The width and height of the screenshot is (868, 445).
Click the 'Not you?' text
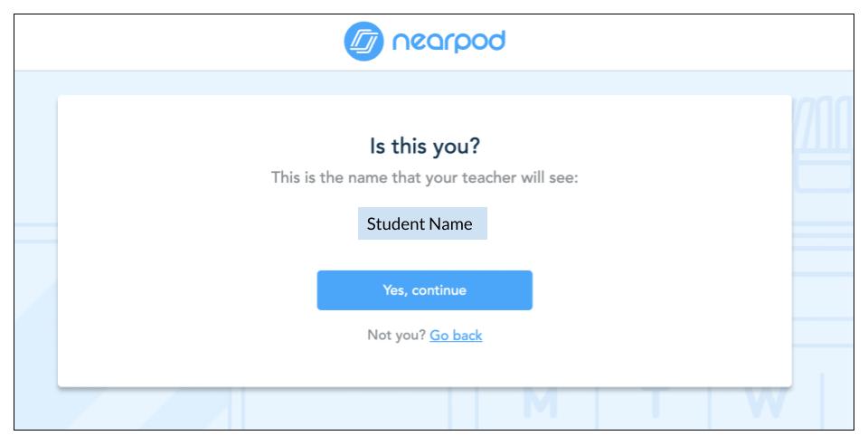[396, 336]
